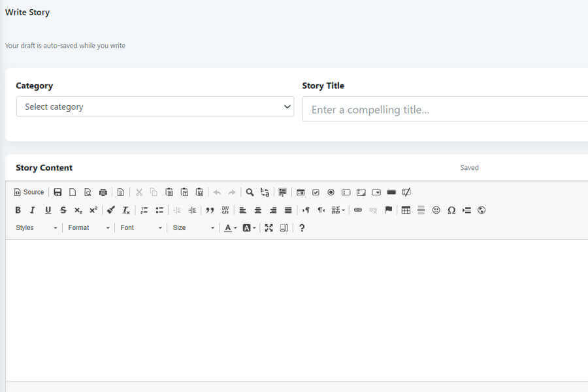
Task: Toggle italic formatting
Action: point(33,210)
